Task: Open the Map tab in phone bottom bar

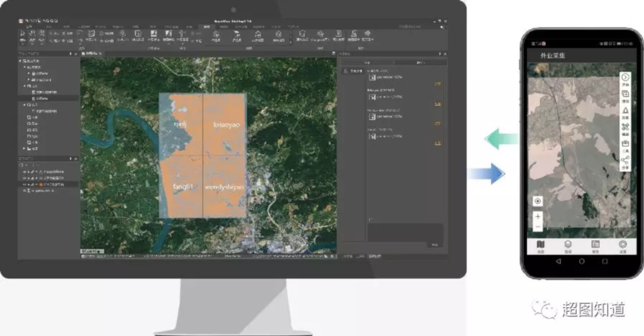Action: pos(540,245)
